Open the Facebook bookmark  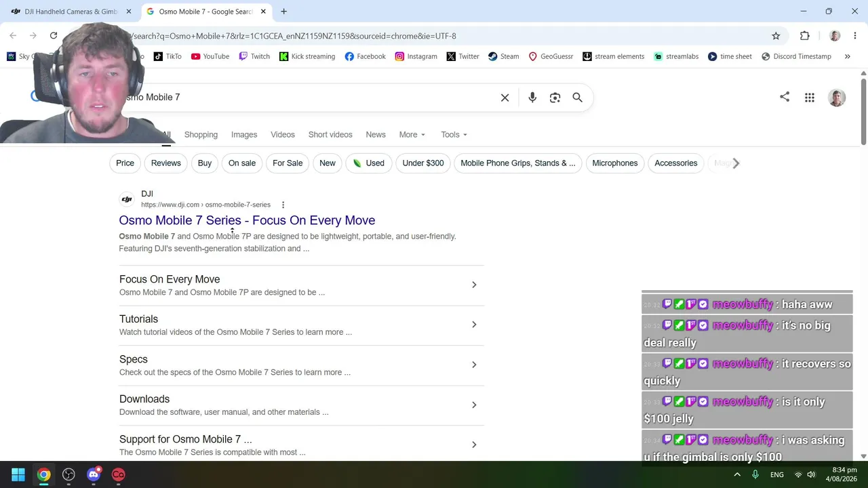[x=365, y=56]
